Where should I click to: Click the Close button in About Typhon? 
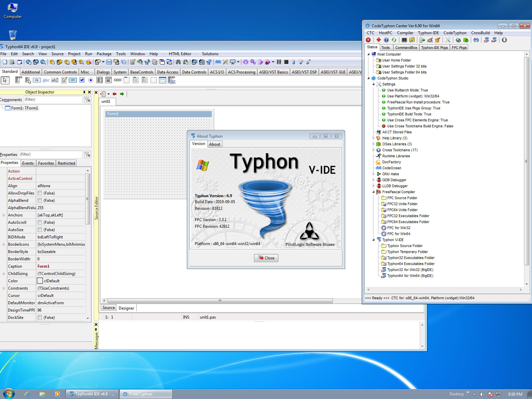tap(266, 258)
